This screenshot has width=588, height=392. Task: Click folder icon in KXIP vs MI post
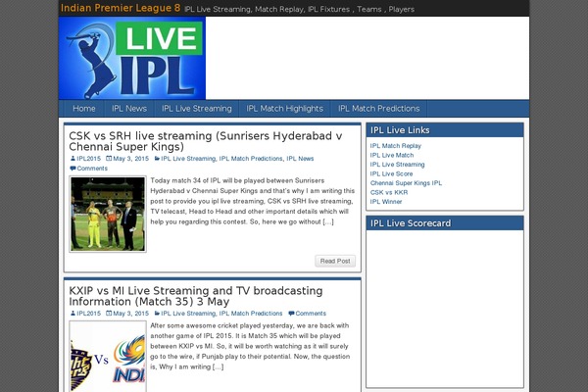pos(157,314)
